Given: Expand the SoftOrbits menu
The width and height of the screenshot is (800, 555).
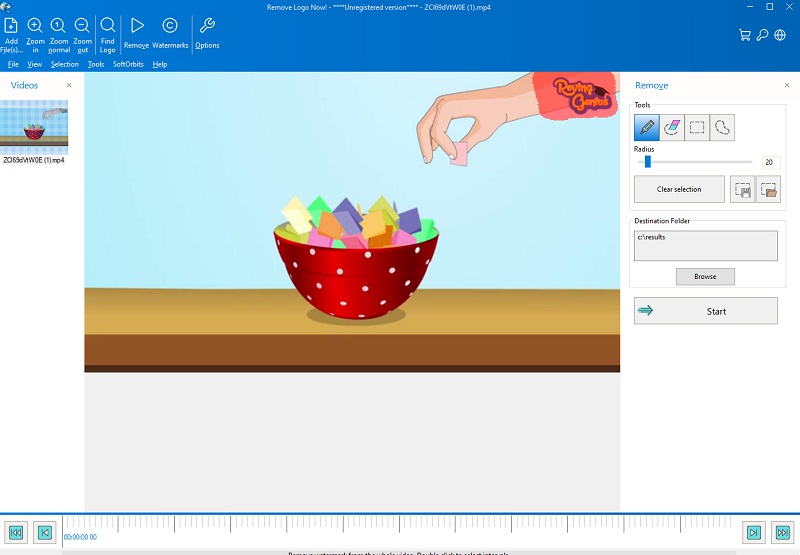Looking at the screenshot, I should coord(128,64).
